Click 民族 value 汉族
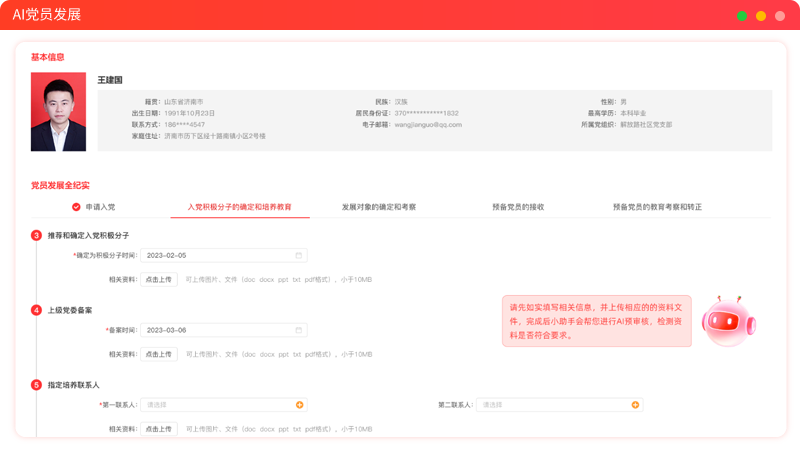The height and width of the screenshot is (453, 800). click(401, 102)
